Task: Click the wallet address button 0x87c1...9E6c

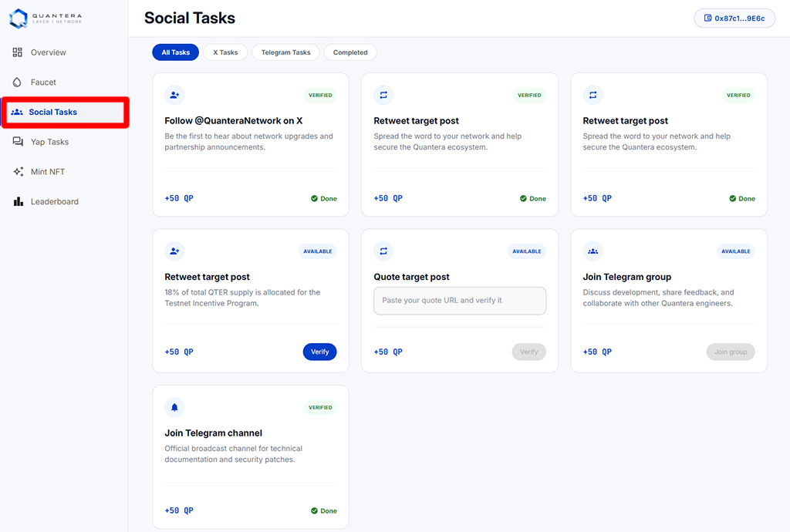Action: (734, 19)
